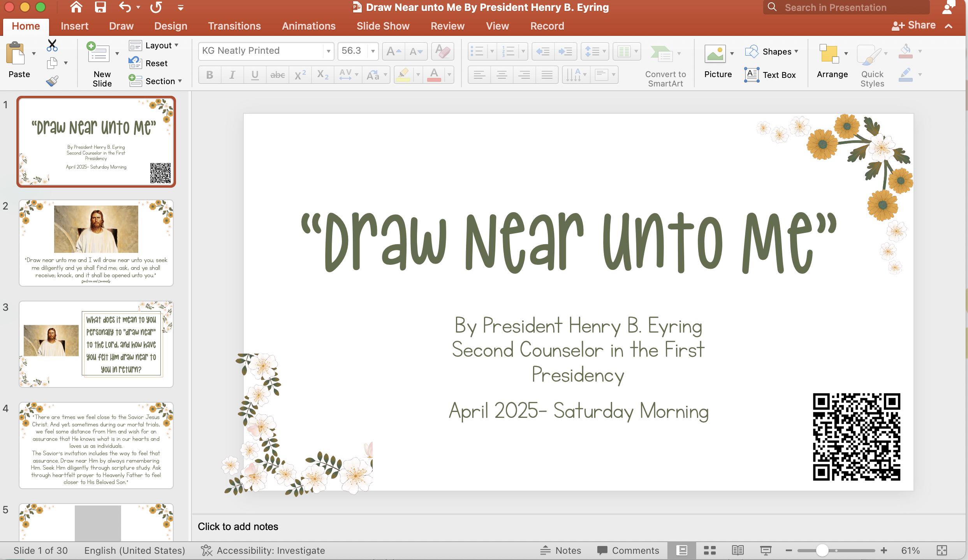Toggle the Notes pane

click(x=561, y=550)
